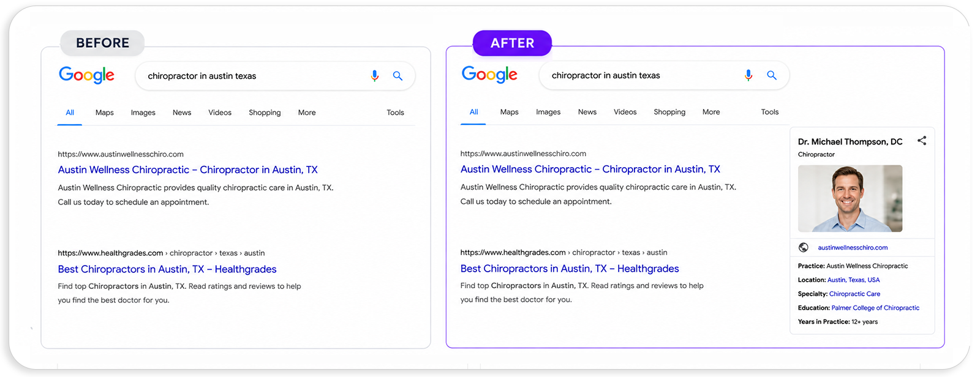This screenshot has height=377, width=980.
Task: Open the Videos tab in the AFTER panel
Action: coord(625,112)
